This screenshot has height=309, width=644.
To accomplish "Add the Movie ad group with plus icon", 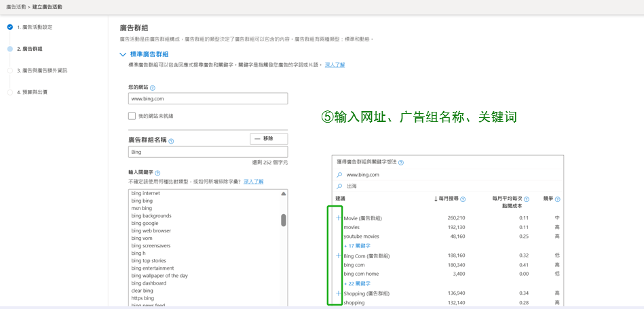I will point(339,218).
